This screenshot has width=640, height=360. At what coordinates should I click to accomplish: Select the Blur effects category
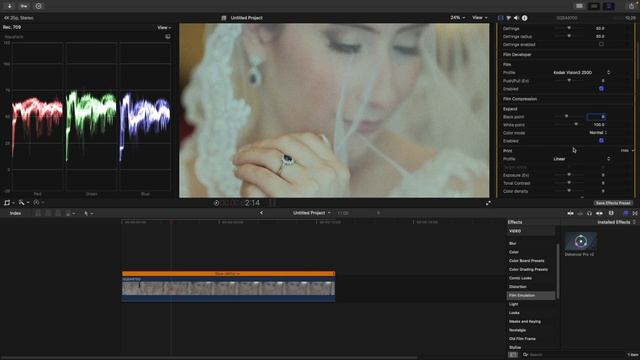(512, 243)
